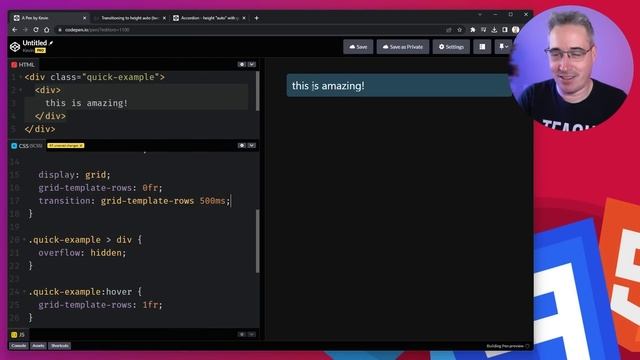
Task: Open HTML editor settings gear
Action: tap(242, 64)
